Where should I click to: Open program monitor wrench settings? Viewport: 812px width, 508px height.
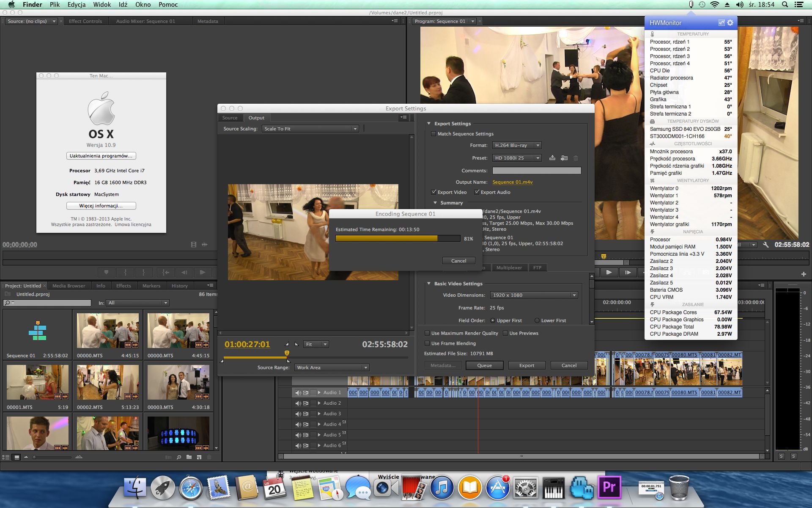coord(765,245)
